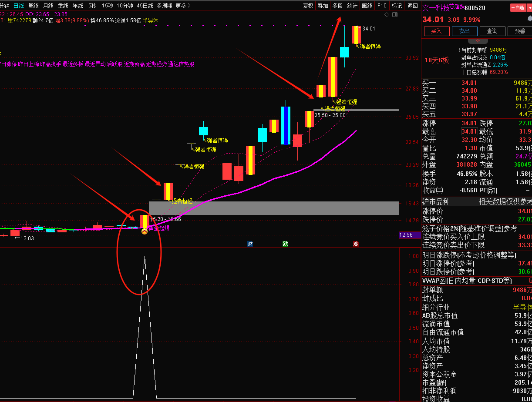532x402 pixels.
Task: Click the 叠加 overlay toolbar button
Action: pos(323,6)
